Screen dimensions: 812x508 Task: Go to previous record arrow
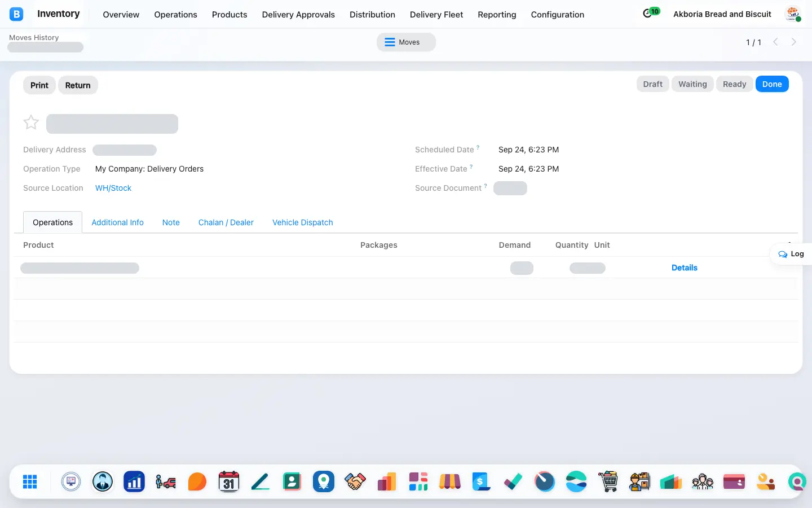776,42
